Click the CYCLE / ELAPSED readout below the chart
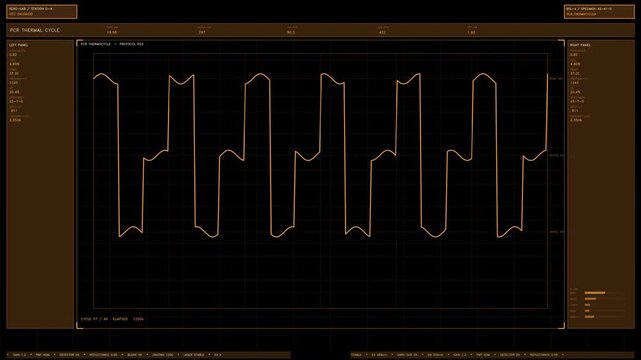Screen dimensions: 641x360 [112, 319]
